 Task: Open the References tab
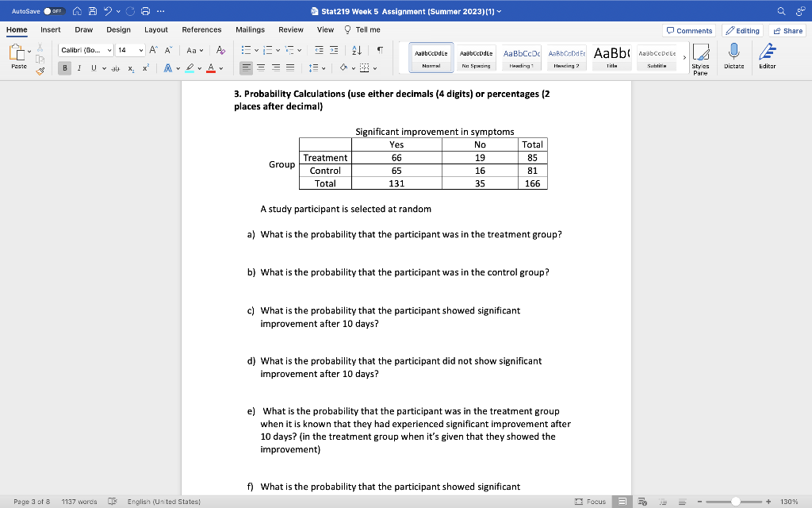(x=201, y=29)
